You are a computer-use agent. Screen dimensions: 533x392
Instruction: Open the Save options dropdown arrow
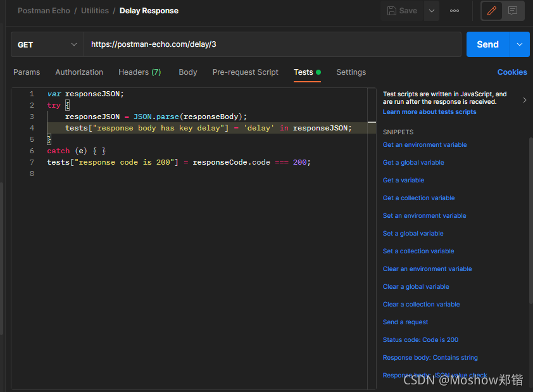click(x=431, y=11)
